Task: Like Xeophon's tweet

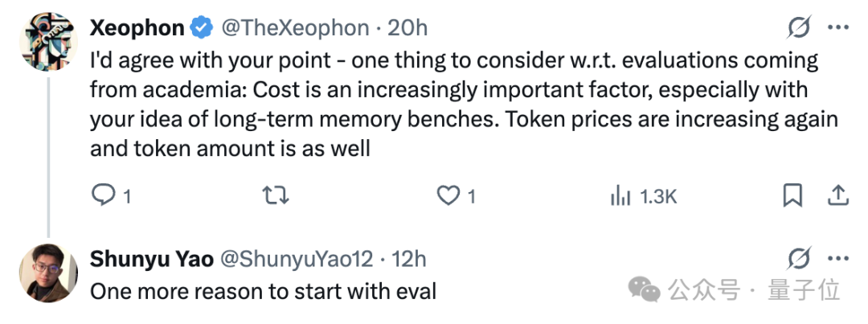Action: (x=448, y=195)
